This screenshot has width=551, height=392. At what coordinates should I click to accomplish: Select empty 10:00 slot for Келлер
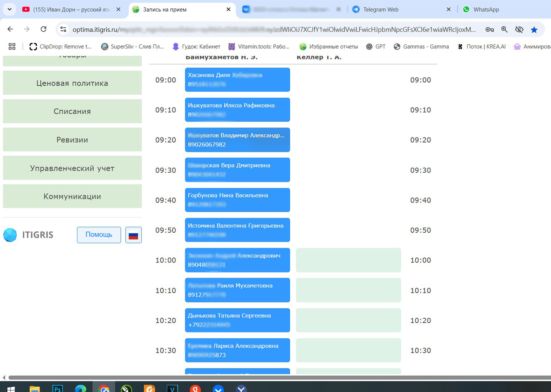(x=348, y=260)
